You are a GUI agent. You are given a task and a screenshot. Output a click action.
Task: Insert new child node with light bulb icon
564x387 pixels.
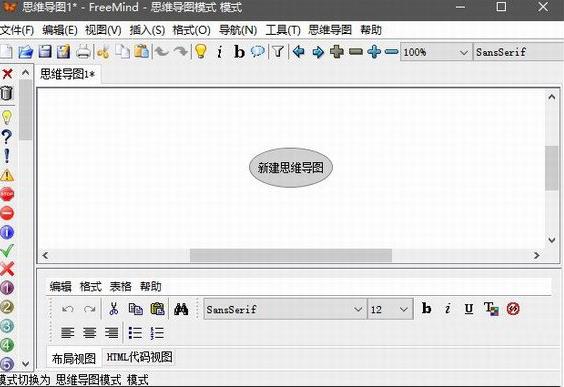pyautogui.click(x=201, y=51)
